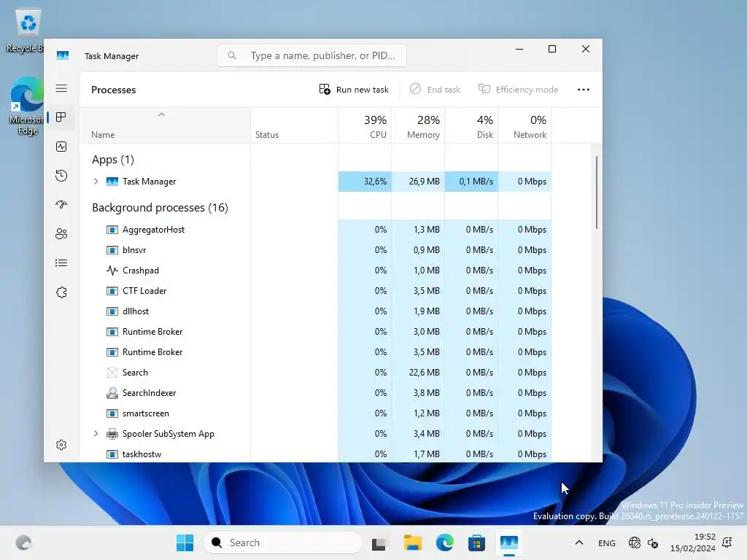
Task: Open the Task Manager hamburger navigation menu
Action: 61,88
